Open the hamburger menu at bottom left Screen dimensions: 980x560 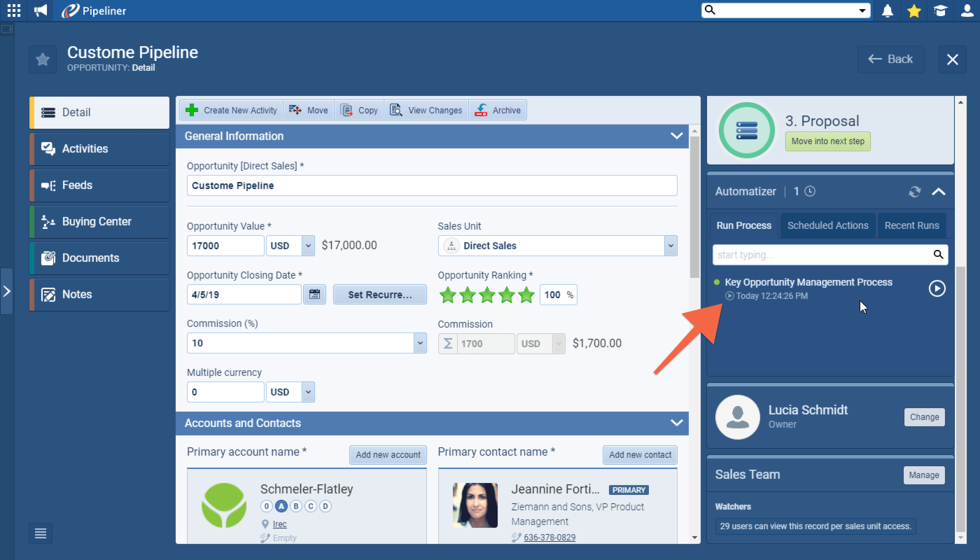coord(40,533)
